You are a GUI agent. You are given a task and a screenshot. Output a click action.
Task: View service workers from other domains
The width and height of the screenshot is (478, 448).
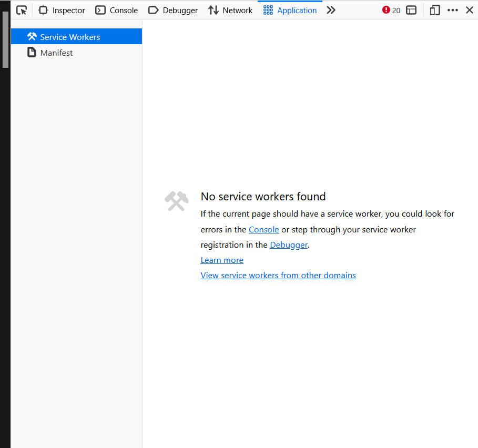coord(278,275)
